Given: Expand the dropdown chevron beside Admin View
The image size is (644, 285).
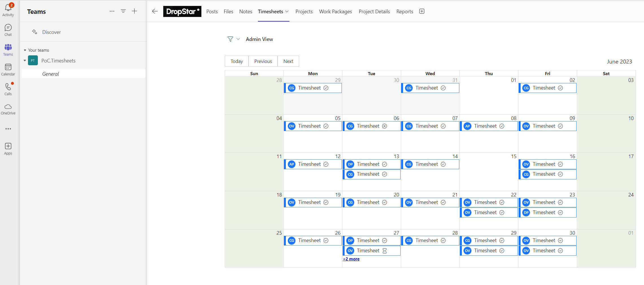Looking at the screenshot, I should coord(238,39).
